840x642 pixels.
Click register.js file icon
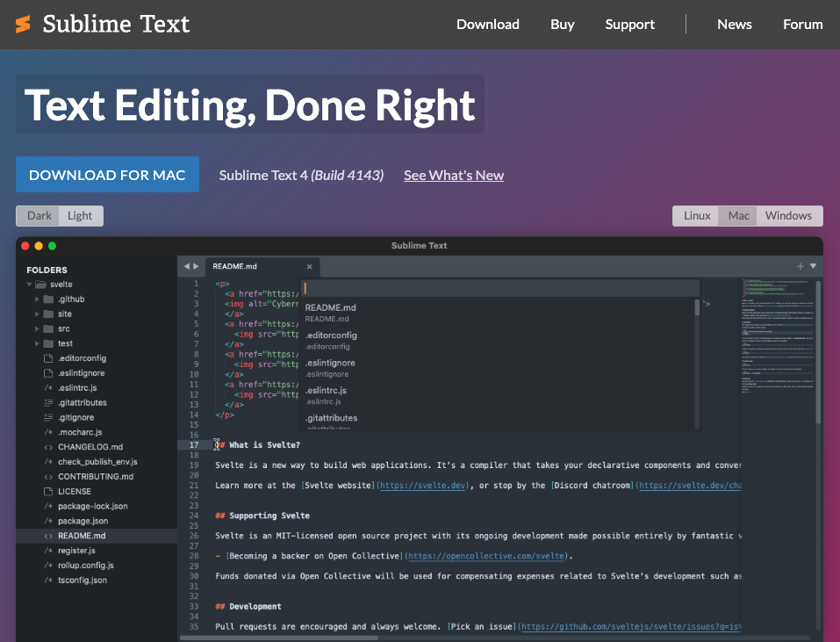[48, 551]
